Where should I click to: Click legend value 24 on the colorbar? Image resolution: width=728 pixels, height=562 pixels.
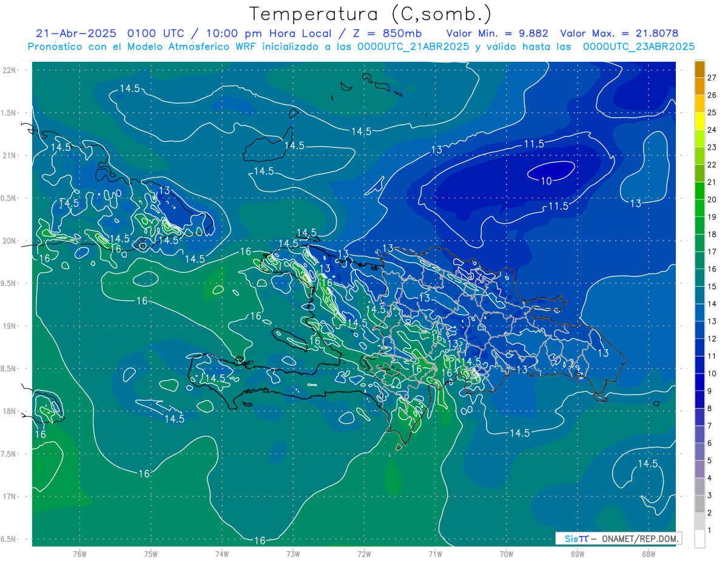pyautogui.click(x=712, y=129)
